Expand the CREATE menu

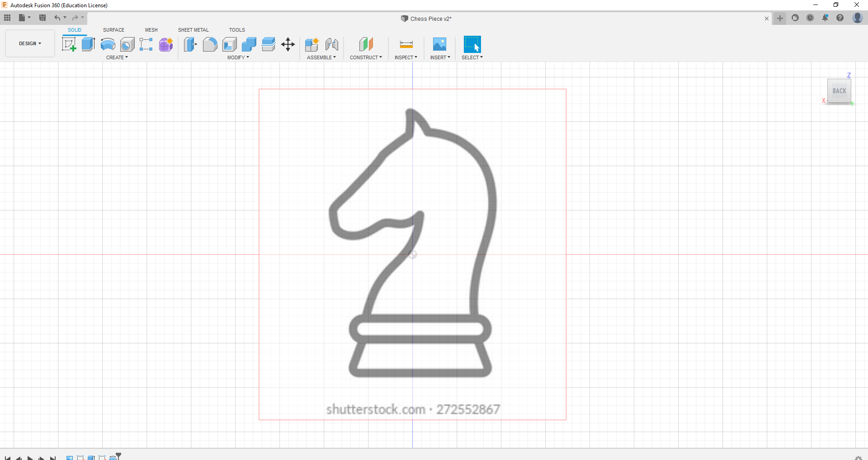117,57
